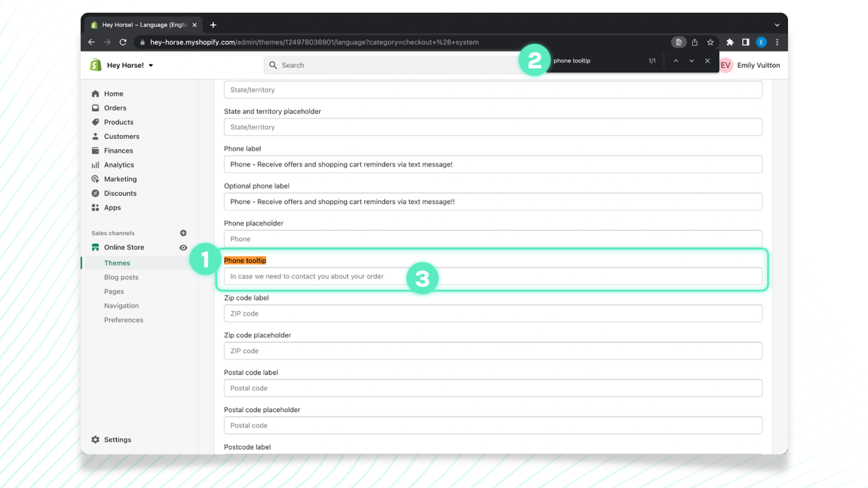Expand the browser toolbar chevron on the right
Screen dimensions: 868x488
pos(777,24)
